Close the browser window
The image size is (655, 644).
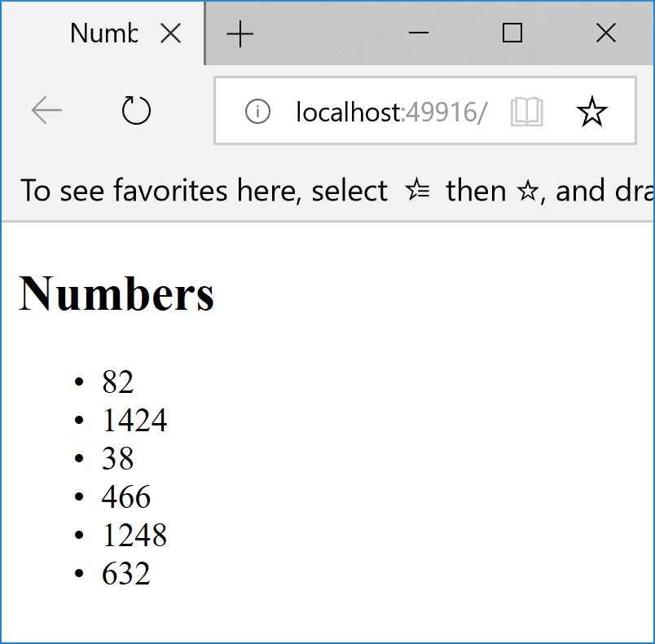click(606, 33)
